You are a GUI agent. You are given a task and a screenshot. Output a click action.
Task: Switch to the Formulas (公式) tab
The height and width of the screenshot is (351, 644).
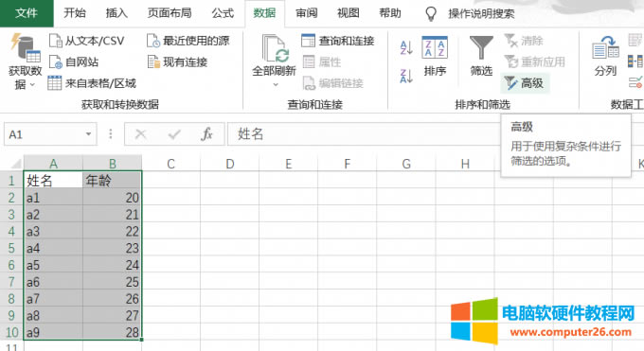[x=223, y=13]
